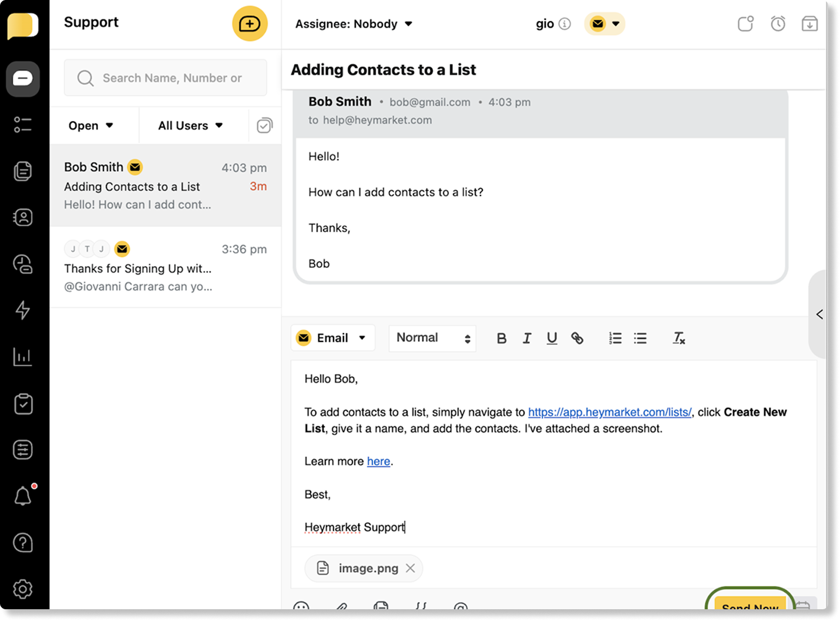Insert a link using the toolbar

tap(577, 338)
